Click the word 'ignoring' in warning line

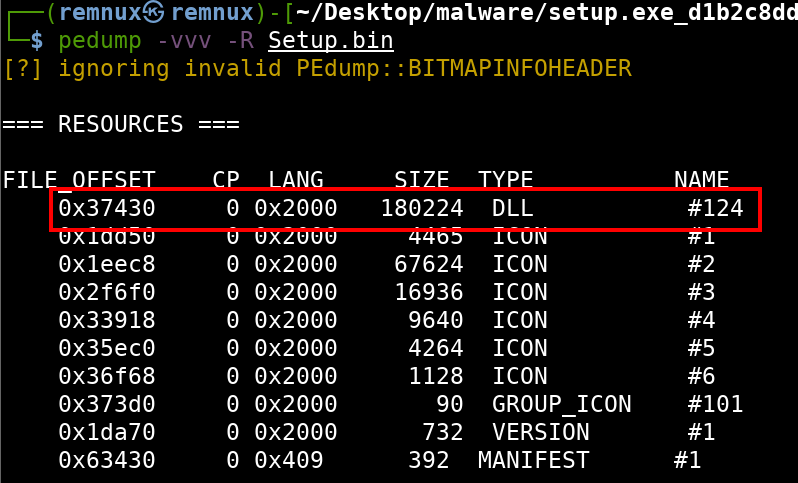[x=113, y=69]
